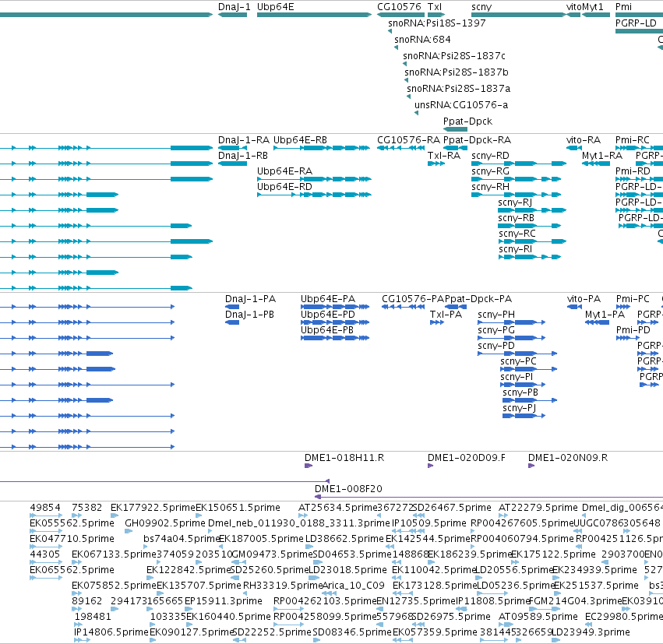The image size is (663, 644).
Task: Select EST AT25634.5prime
Action: pyautogui.click(x=303, y=516)
